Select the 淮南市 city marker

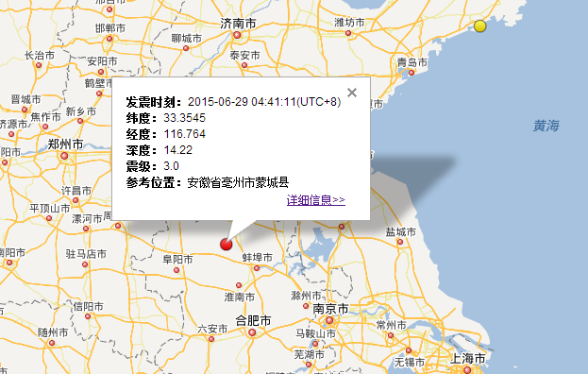(239, 285)
